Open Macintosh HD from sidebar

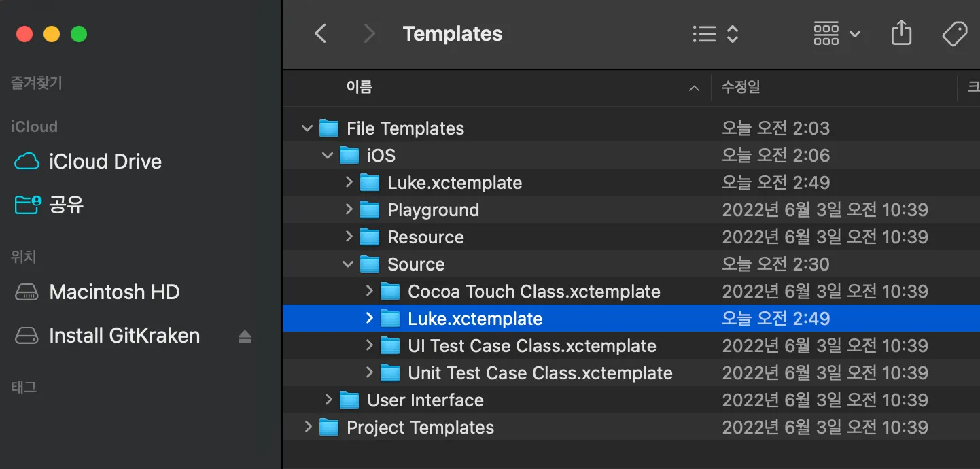click(x=113, y=292)
